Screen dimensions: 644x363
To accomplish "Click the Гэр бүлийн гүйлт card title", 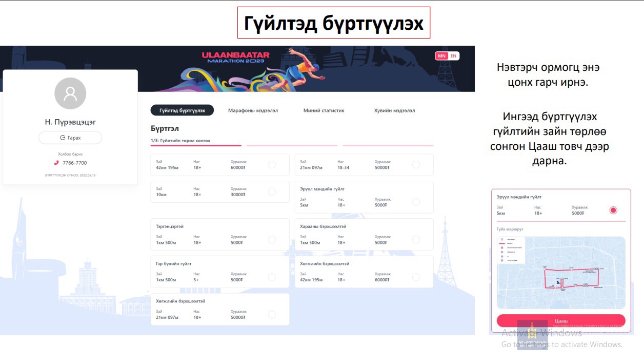I will 174,264.
